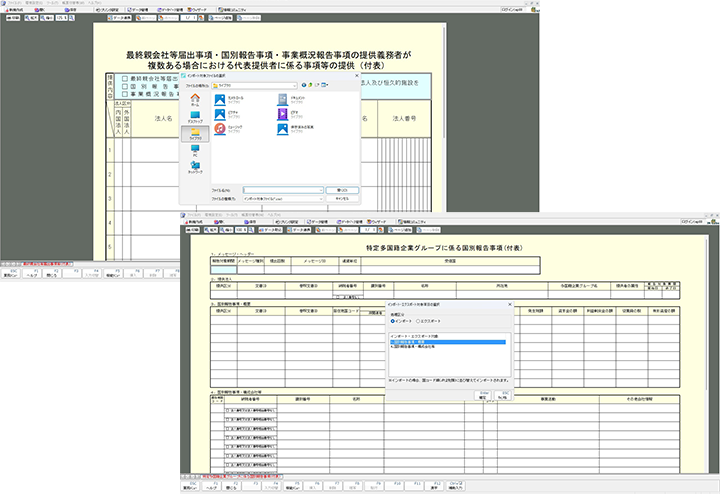Open the Documents library folder
The width and height of the screenshot is (720, 494).
coord(283,100)
